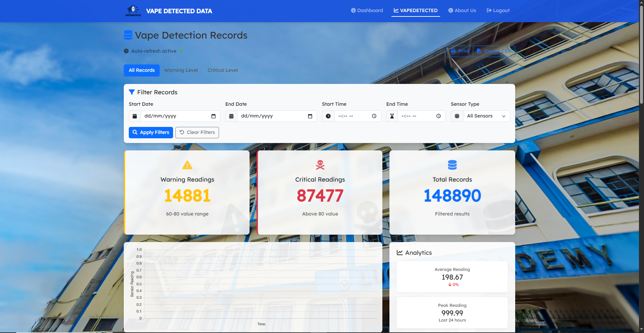Click the blue Total Records database icon
Image resolution: width=644 pixels, height=333 pixels.
click(452, 165)
